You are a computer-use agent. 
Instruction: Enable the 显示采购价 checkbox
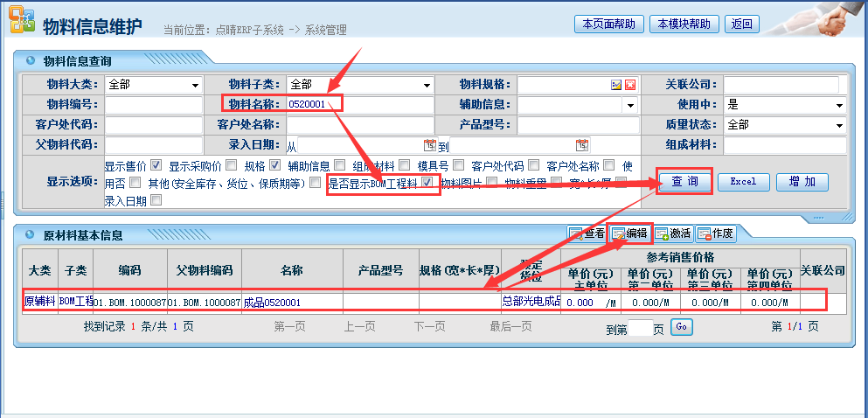pos(231,165)
